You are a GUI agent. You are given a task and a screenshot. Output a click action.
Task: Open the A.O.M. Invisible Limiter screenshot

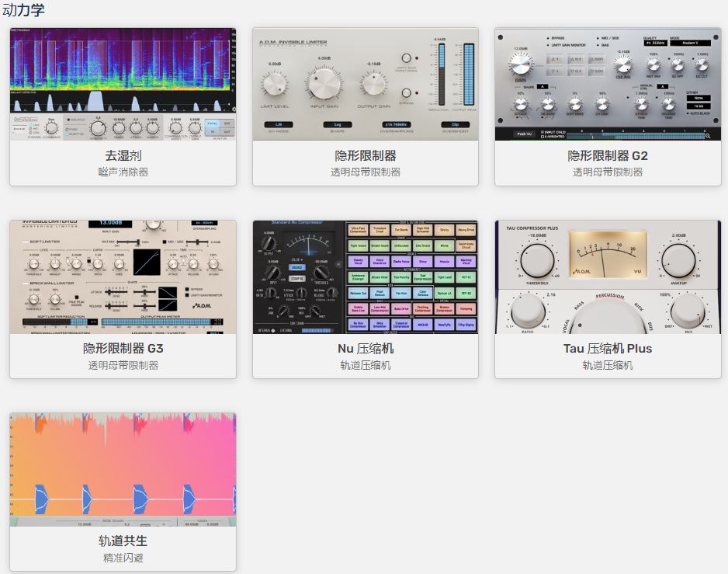point(366,84)
